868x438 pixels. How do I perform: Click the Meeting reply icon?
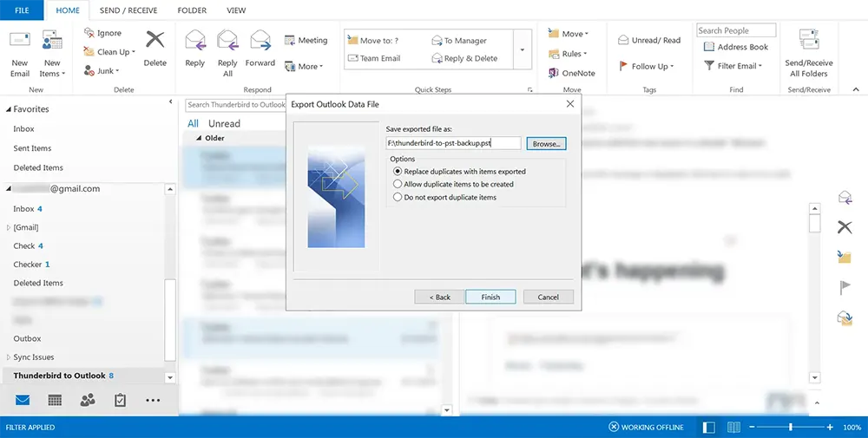click(x=289, y=41)
